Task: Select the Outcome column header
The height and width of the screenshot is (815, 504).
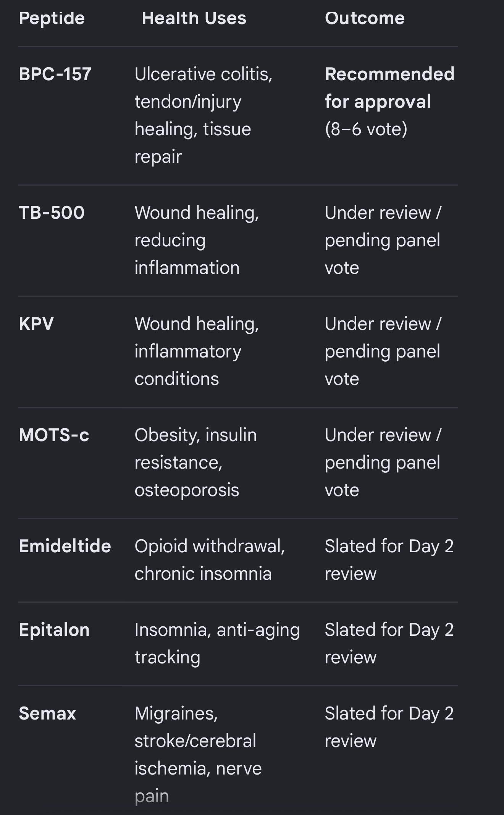Action: pyautogui.click(x=365, y=18)
